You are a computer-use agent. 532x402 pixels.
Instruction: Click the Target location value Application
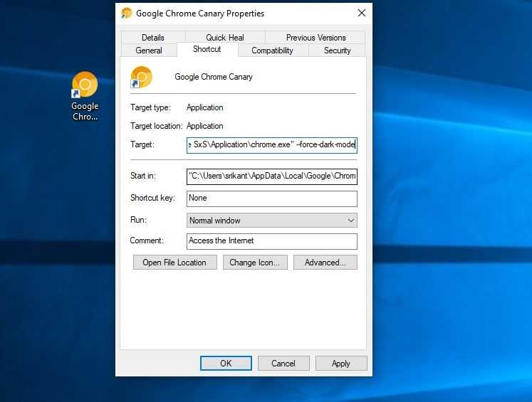(205, 126)
